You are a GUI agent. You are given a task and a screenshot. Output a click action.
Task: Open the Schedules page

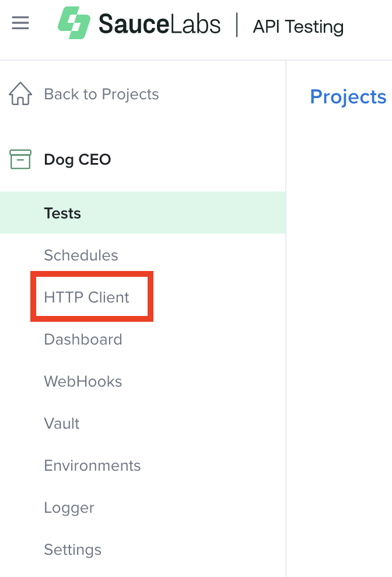point(81,255)
